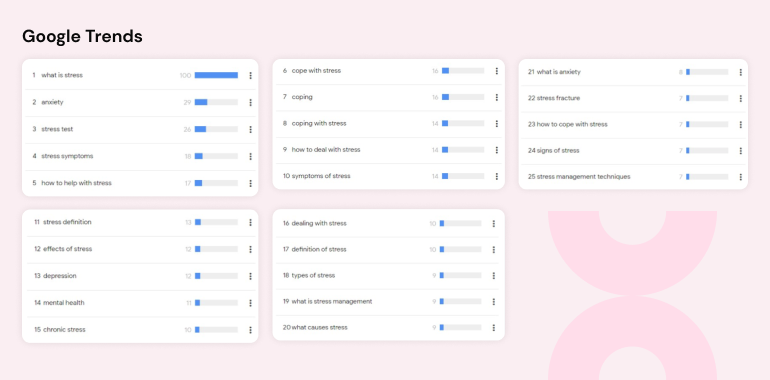Click the 'coping with stress' query at rank 8
The image size is (770, 380).
[319, 123]
